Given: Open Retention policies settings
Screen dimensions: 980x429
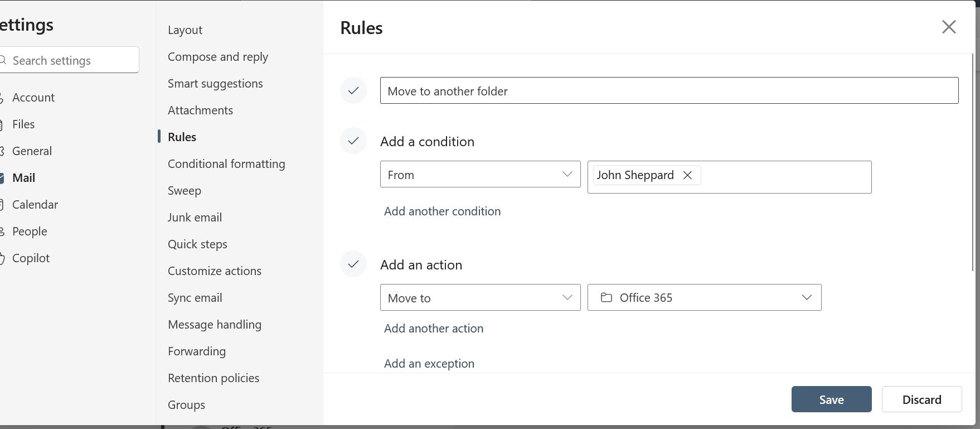Looking at the screenshot, I should pyautogui.click(x=214, y=378).
